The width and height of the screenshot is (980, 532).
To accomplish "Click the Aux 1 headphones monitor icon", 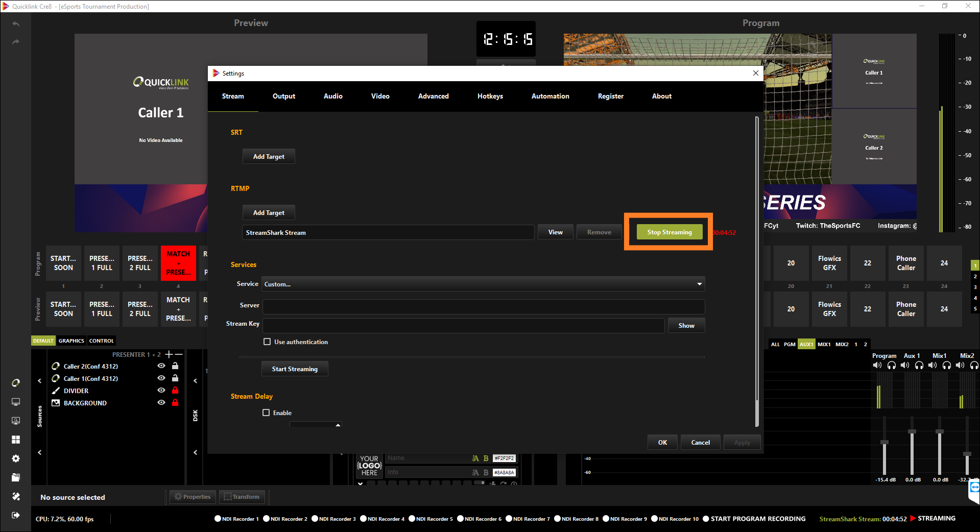I will click(919, 365).
